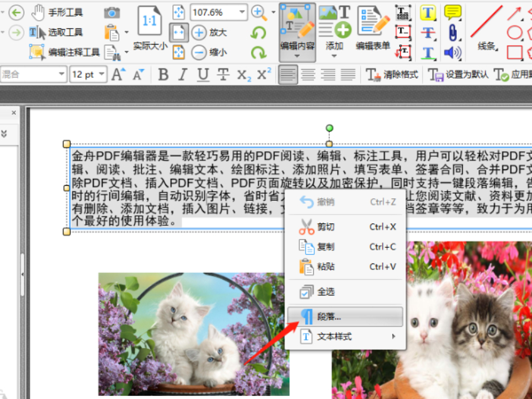Toggle superscript formatting
Viewport: 532px width, 399px height.
tap(264, 73)
